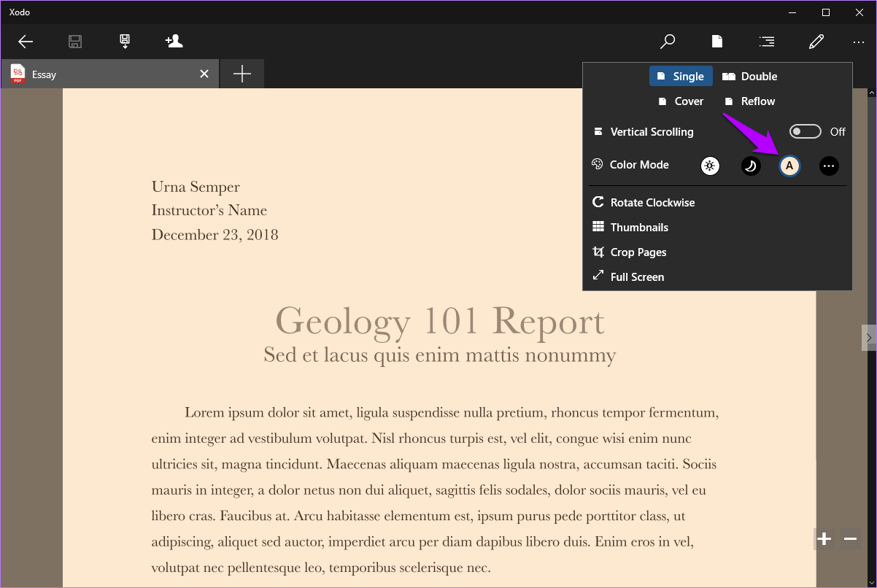Screen dimensions: 877x588
Task: Select Single page view mode
Action: coord(680,76)
